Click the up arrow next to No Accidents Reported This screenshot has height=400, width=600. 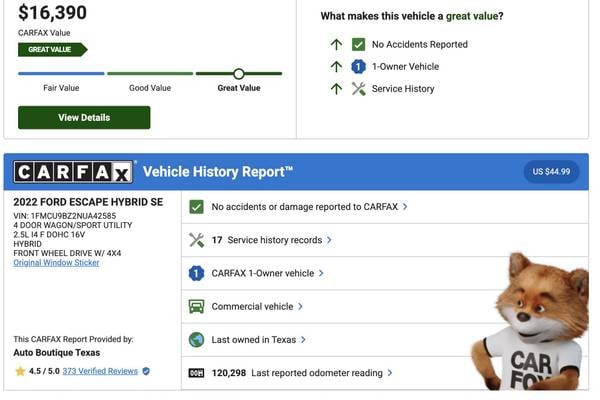pos(336,44)
